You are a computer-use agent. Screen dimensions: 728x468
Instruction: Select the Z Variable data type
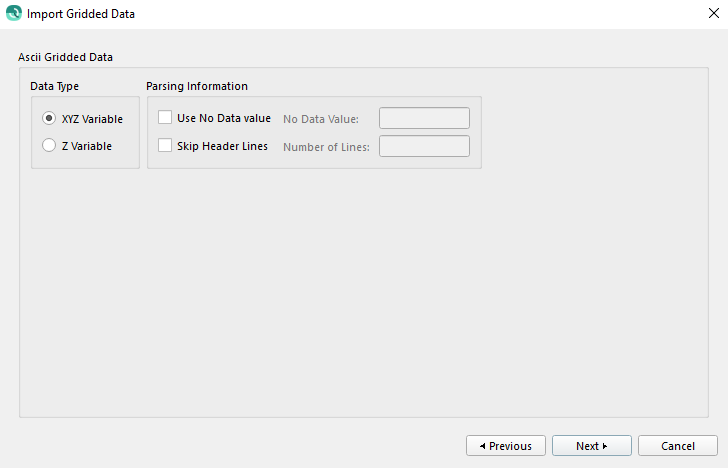(x=49, y=146)
